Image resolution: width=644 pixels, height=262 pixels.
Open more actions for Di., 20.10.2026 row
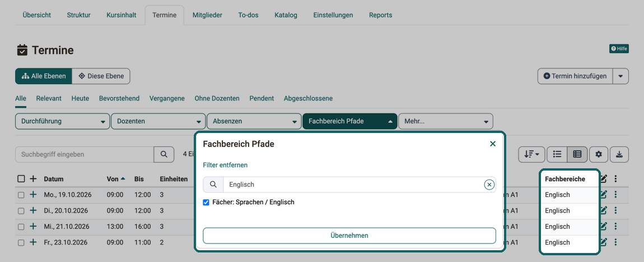[615, 210]
